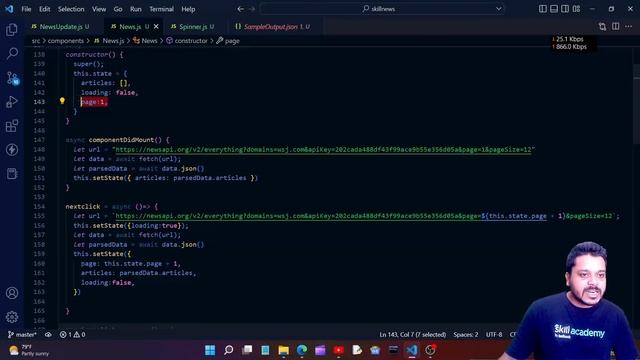
Task: Open the Go menu
Action: 118,9
